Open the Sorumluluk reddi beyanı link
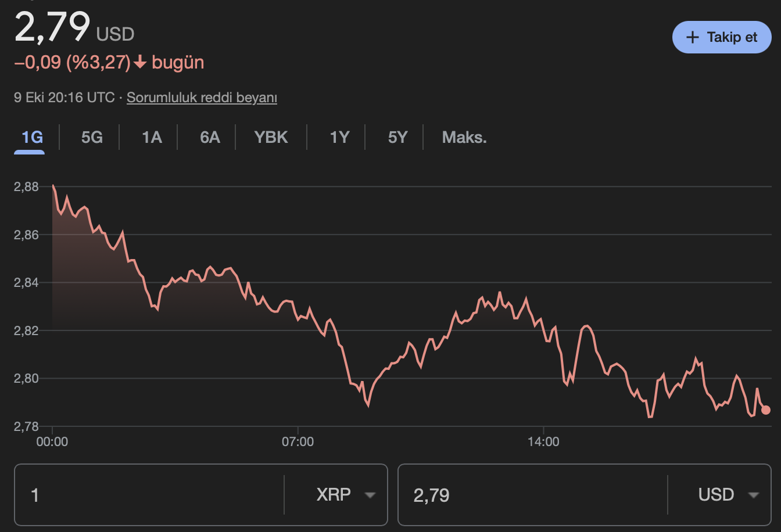This screenshot has height=532, width=781. pyautogui.click(x=202, y=98)
